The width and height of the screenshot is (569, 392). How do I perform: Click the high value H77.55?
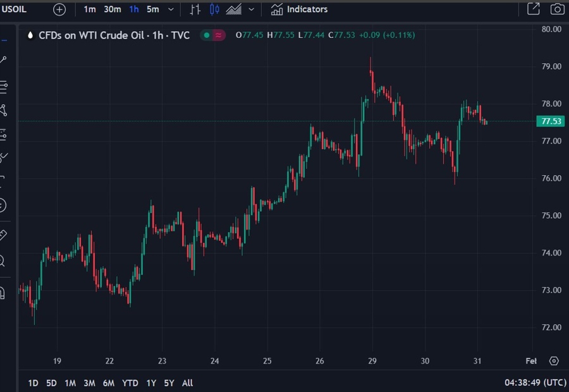pyautogui.click(x=281, y=35)
